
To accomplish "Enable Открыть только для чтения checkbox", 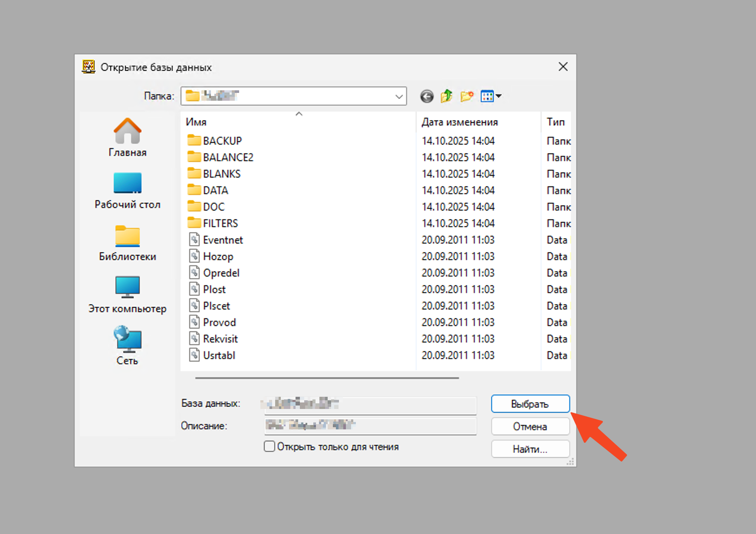I will pos(270,446).
